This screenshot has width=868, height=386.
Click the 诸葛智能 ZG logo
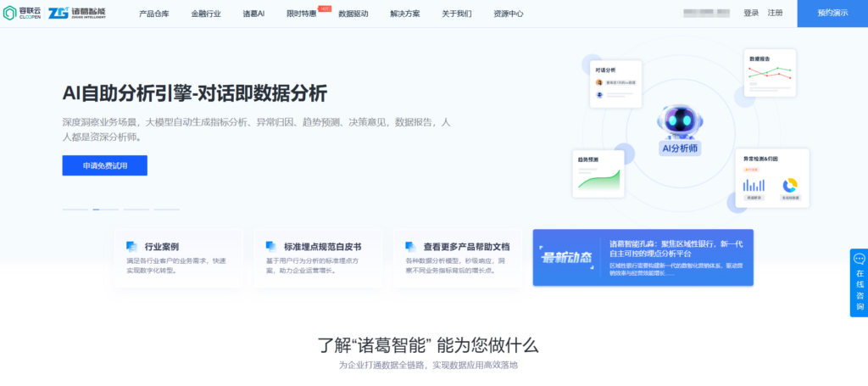[82, 14]
